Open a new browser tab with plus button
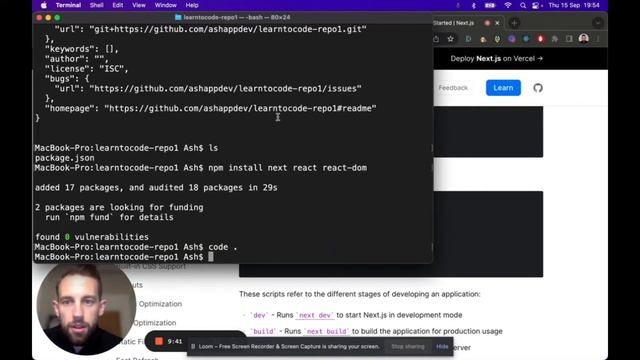This screenshot has height=360, width=640. pyautogui.click(x=514, y=23)
